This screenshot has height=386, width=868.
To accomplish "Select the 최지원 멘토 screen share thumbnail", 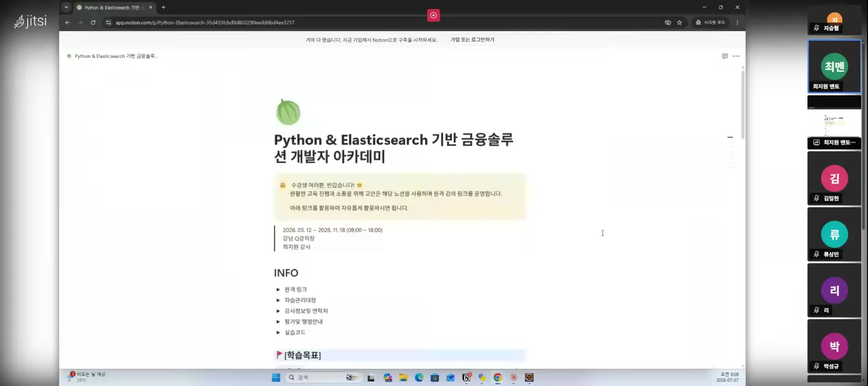I will [x=834, y=122].
